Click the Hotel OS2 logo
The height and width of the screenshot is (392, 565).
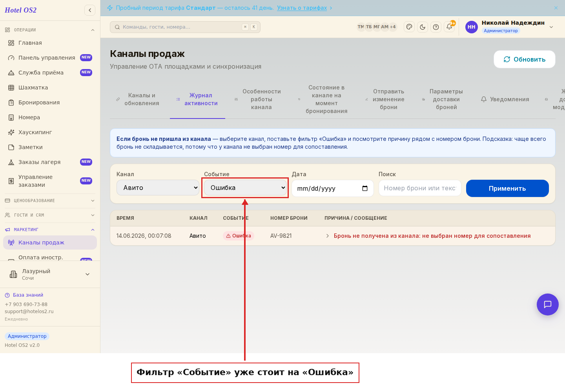20,10
